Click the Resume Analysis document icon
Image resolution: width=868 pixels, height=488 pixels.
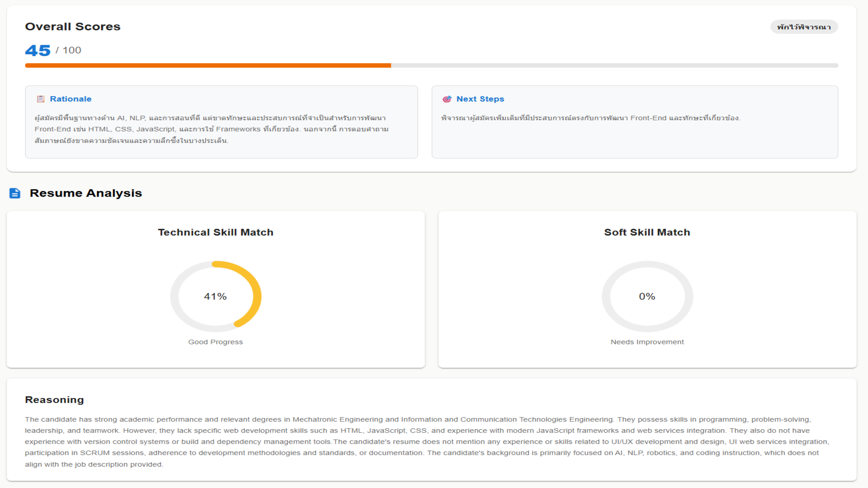pos(15,193)
